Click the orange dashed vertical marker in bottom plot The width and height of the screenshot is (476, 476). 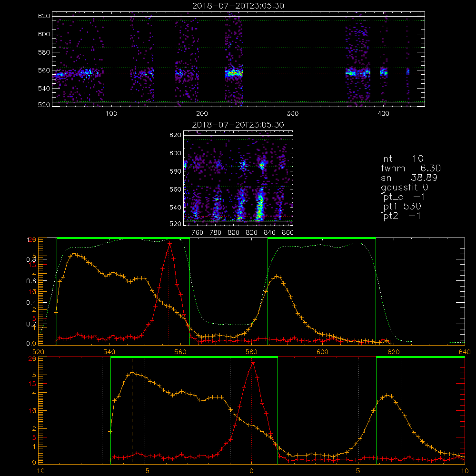[x=132, y=410]
